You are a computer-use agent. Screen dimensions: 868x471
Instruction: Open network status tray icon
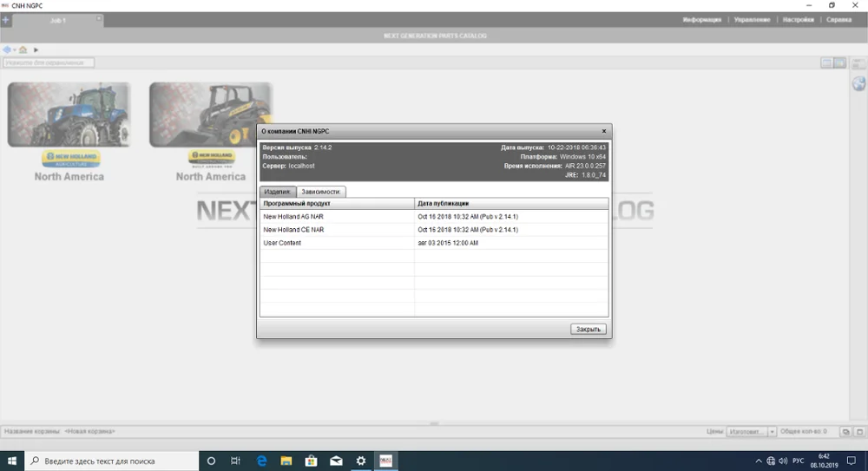point(771,461)
